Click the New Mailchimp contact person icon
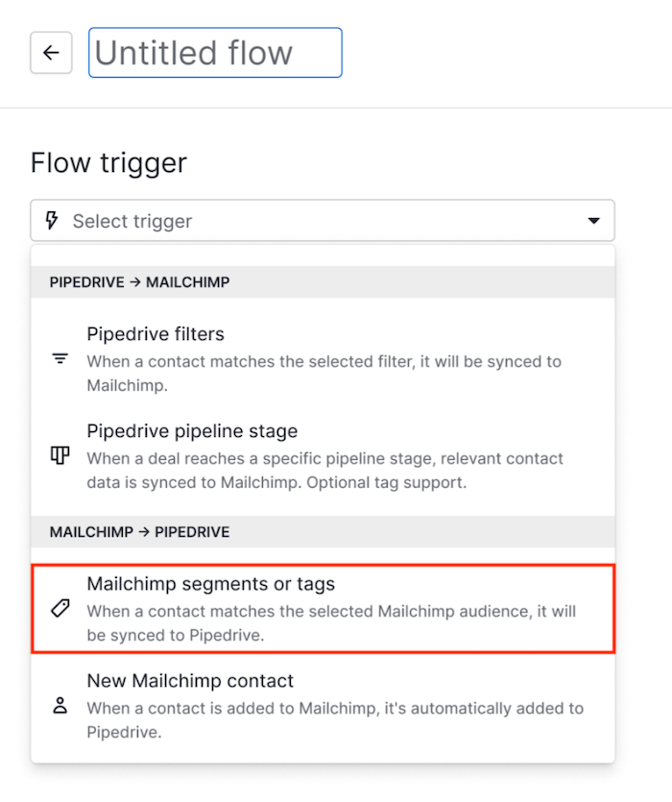The width and height of the screenshot is (672, 802). tap(60, 706)
